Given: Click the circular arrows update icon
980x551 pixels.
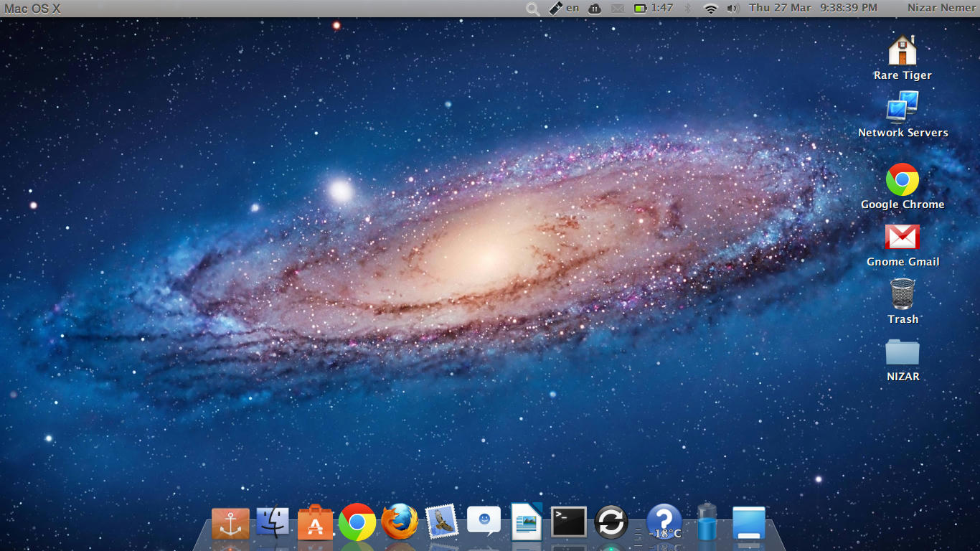Looking at the screenshot, I should pos(611,522).
